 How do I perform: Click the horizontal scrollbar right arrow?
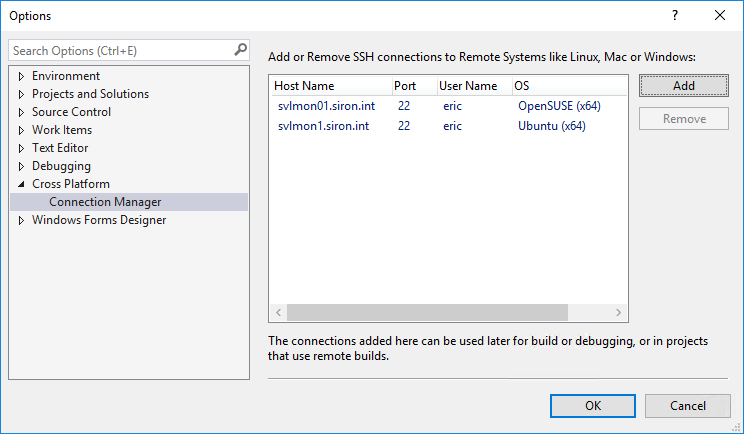(619, 312)
